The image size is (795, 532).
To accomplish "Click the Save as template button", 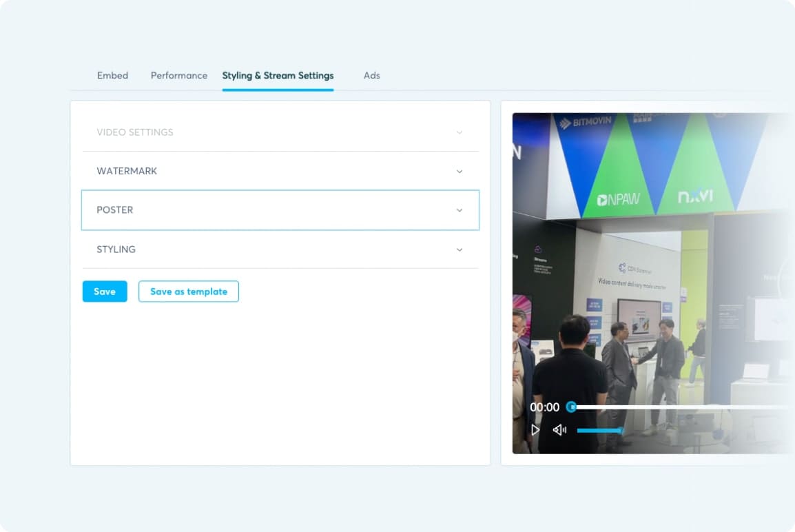I will (x=189, y=291).
